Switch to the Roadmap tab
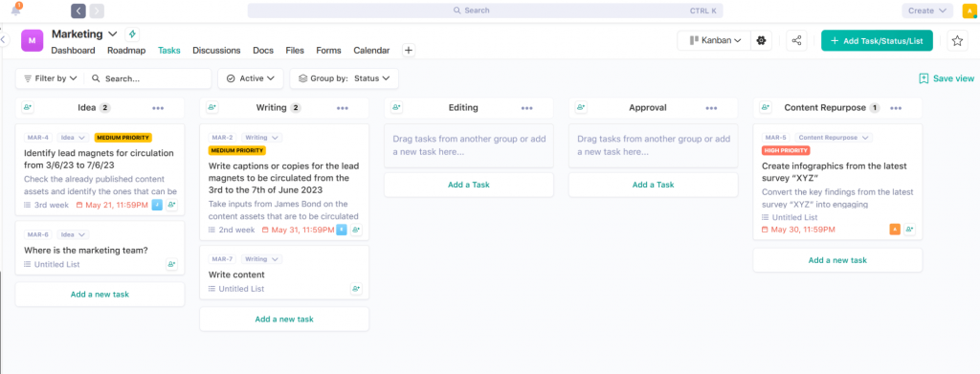The height and width of the screenshot is (374, 980). coord(126,51)
